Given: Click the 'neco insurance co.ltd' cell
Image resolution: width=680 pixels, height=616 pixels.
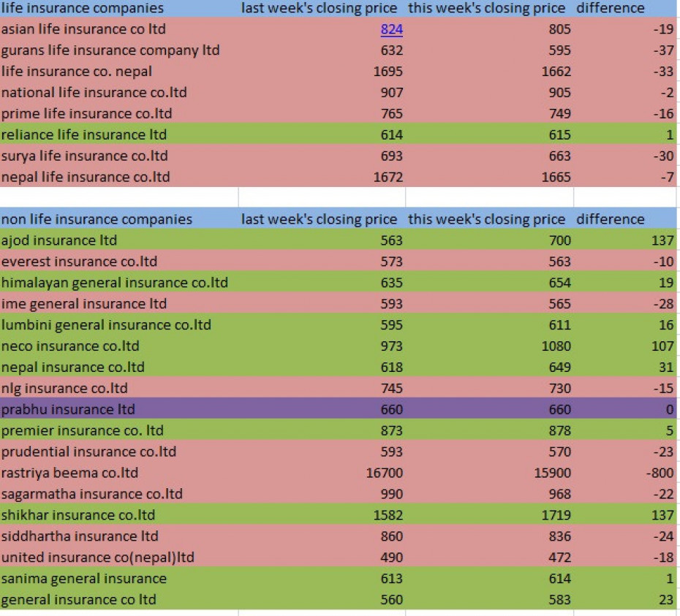Looking at the screenshot, I should (x=119, y=346).
